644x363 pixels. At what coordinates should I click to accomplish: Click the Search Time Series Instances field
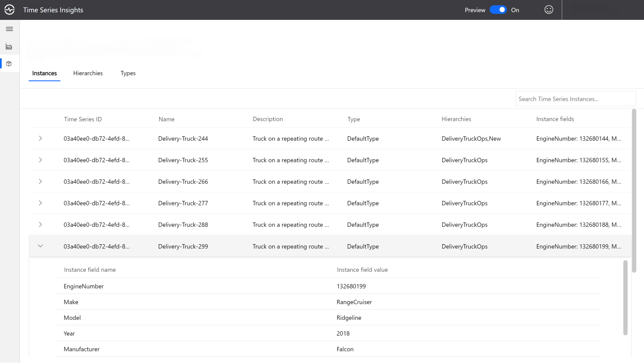575,99
